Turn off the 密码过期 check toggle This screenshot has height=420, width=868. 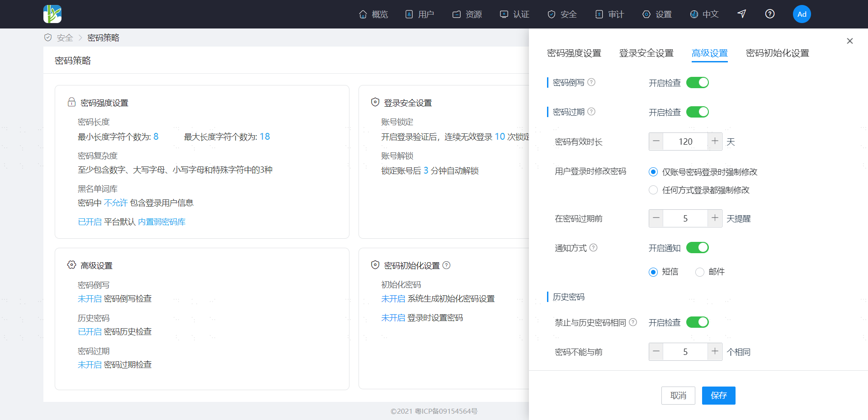(698, 112)
